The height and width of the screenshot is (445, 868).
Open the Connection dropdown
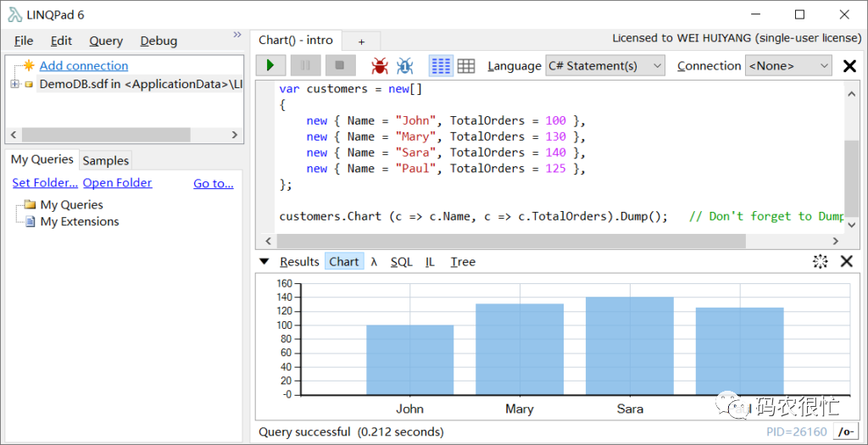coord(788,66)
